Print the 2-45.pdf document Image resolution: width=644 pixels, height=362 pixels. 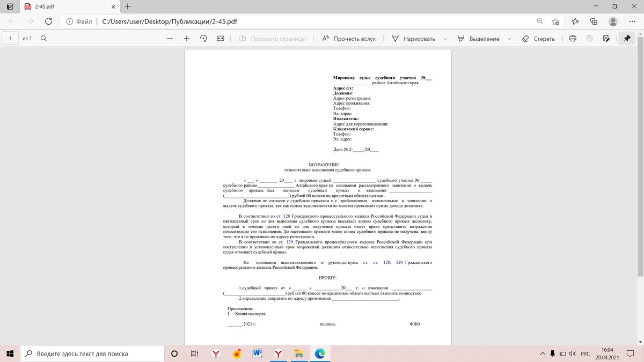coord(572,39)
